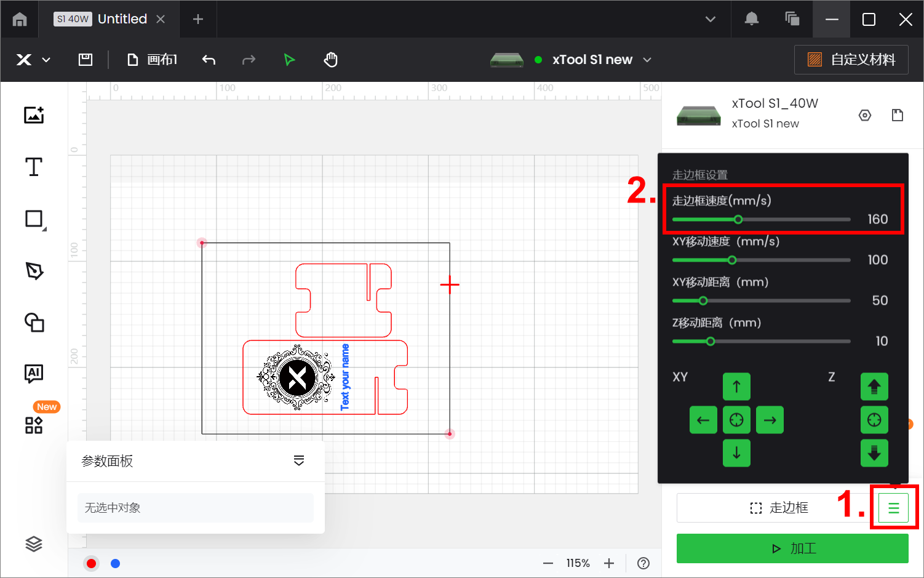Click the Undo arrow
Viewport: 924px width, 578px height.
pos(209,60)
